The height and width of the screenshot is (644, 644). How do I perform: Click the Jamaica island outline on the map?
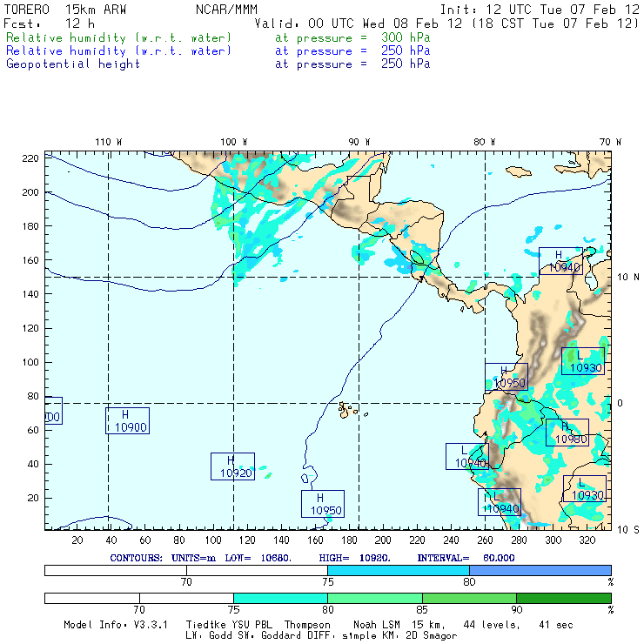point(519,171)
